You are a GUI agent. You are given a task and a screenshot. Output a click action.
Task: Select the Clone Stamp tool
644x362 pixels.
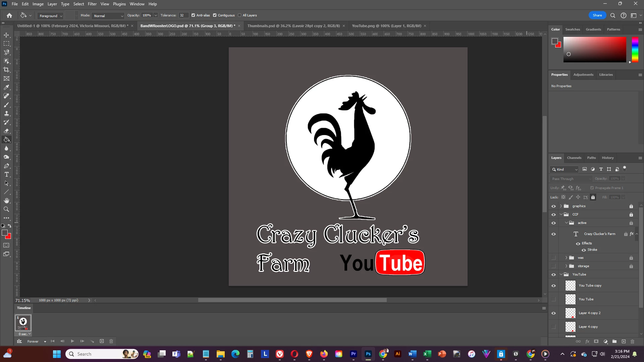6,114
